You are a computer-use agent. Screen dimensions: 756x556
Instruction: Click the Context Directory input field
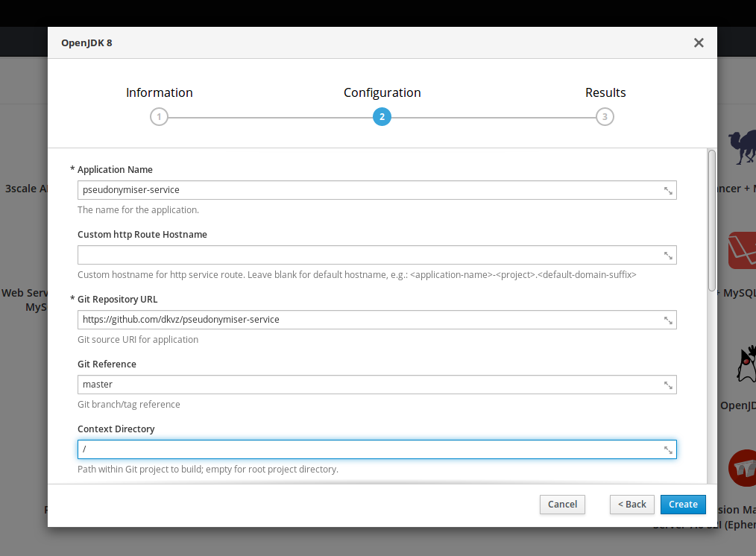click(x=369, y=449)
